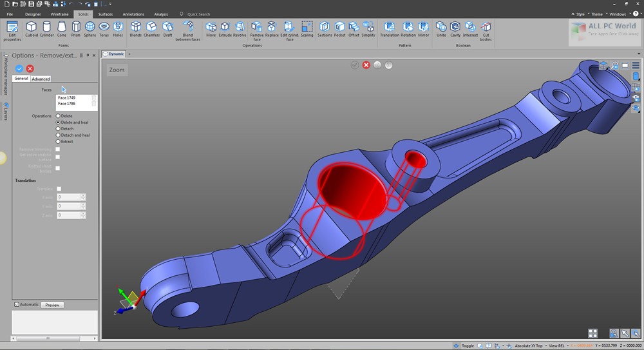
Task: Click the Remove face tool
Action: (x=257, y=31)
